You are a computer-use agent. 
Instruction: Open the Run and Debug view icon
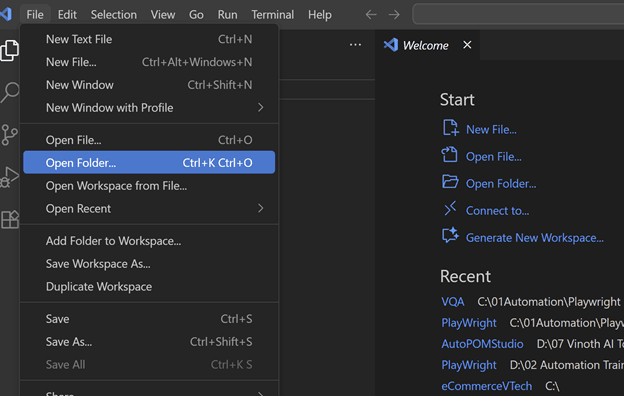click(10, 177)
